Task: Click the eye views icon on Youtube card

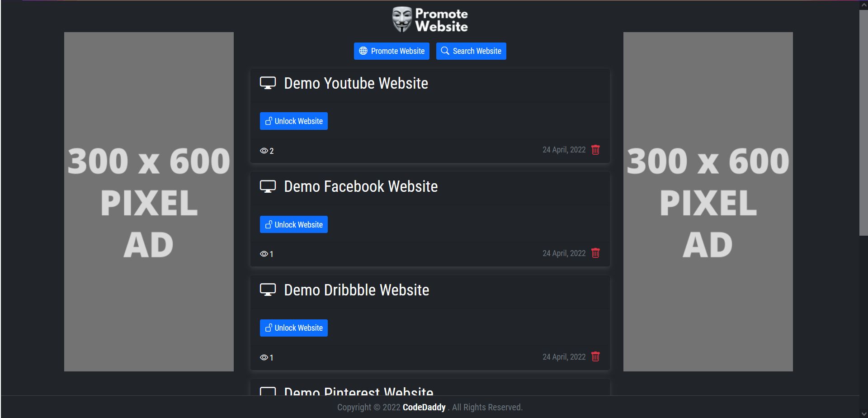Action: [x=264, y=151]
